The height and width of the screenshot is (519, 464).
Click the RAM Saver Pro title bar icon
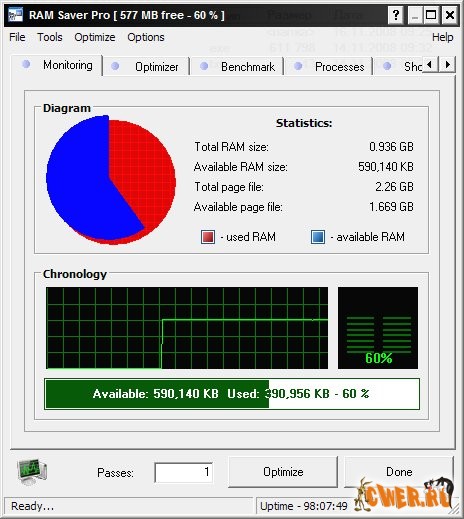pyautogui.click(x=16, y=15)
